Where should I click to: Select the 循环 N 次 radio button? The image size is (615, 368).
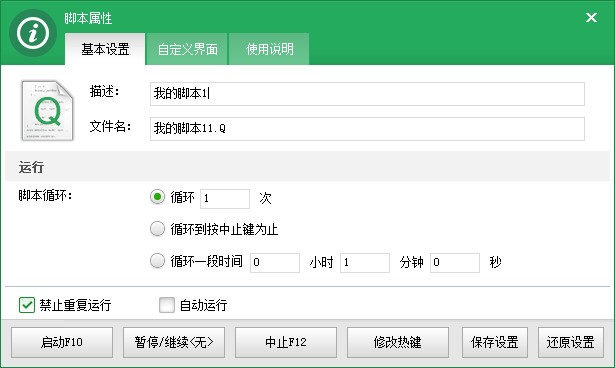click(x=157, y=197)
